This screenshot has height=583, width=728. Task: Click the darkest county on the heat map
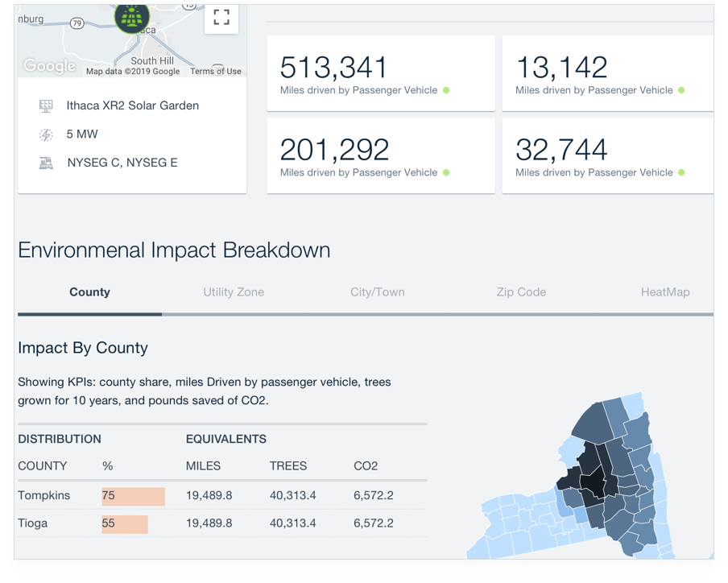592,483
